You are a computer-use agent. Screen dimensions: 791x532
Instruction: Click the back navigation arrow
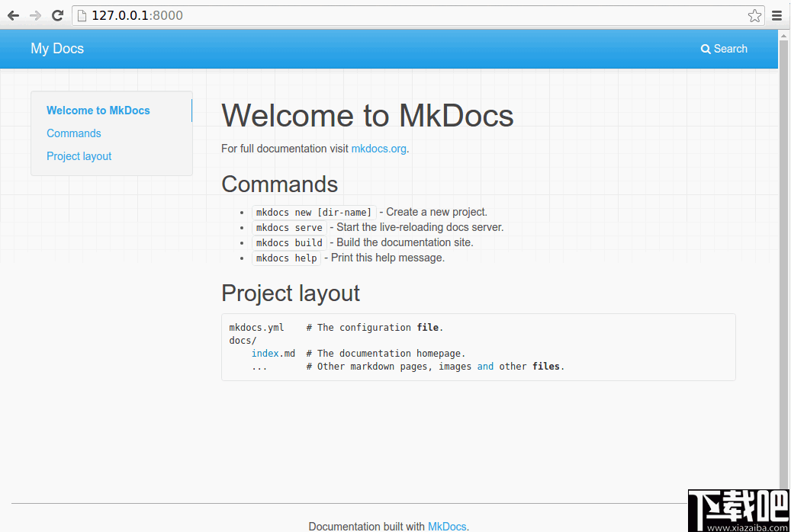pos(12,15)
